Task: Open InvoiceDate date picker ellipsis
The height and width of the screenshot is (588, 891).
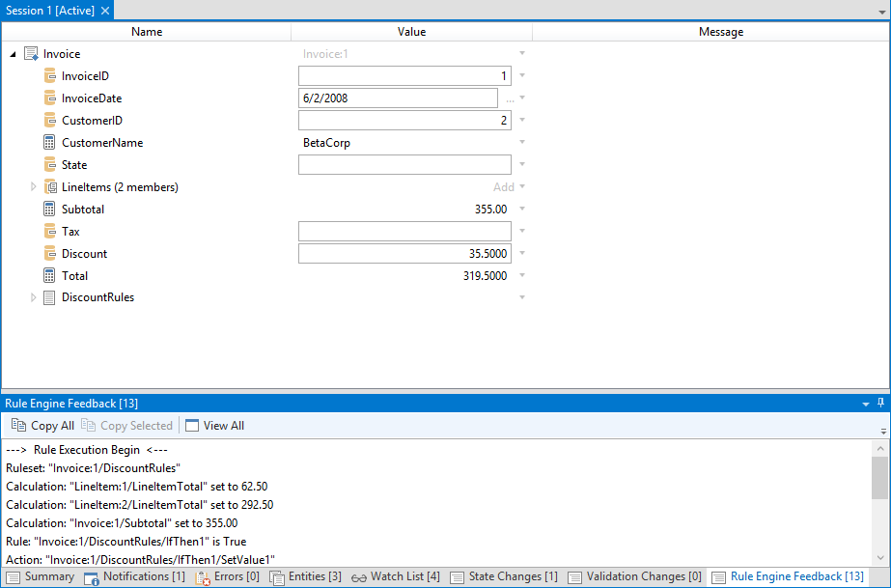Action: coord(510,98)
